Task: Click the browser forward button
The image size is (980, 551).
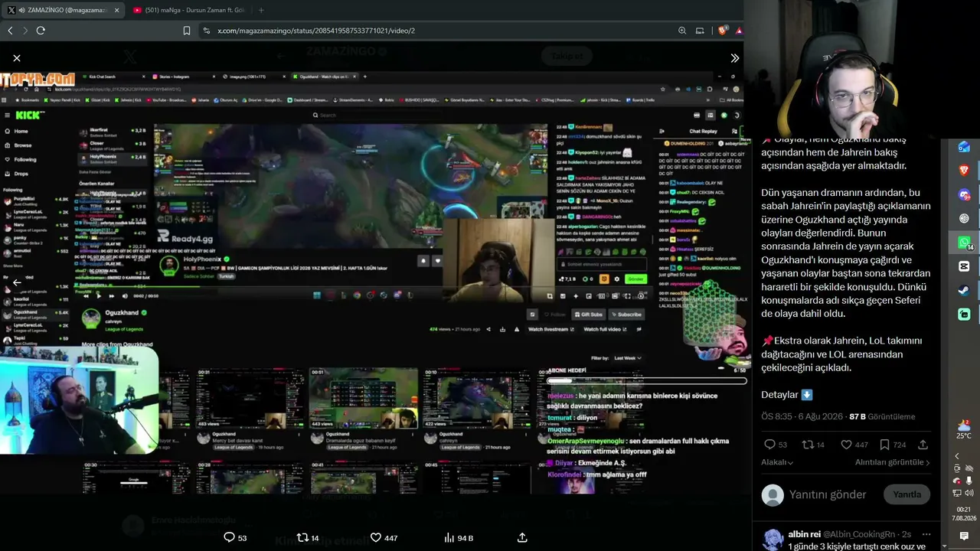Action: point(25,31)
